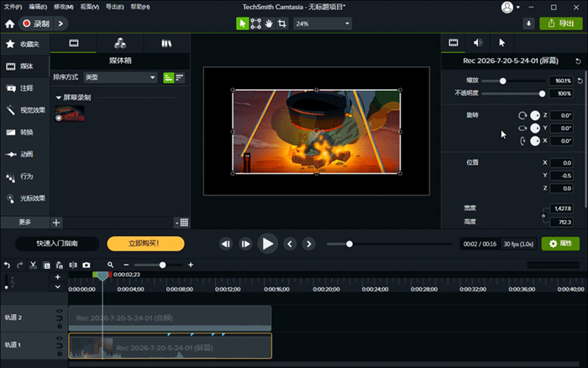Viewport: 588px width, 368px height.
Task: Collapse the 屏幕录制 group
Action: click(x=59, y=97)
